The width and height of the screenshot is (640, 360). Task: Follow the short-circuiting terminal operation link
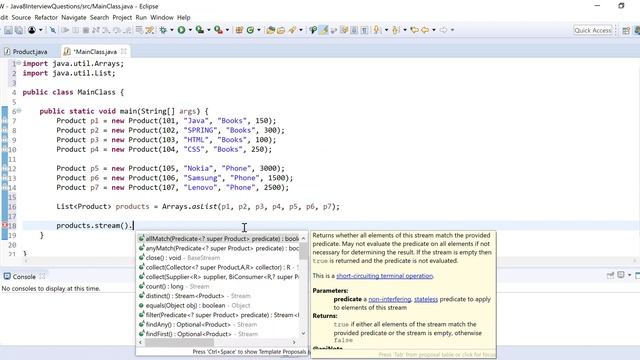pyautogui.click(x=384, y=276)
